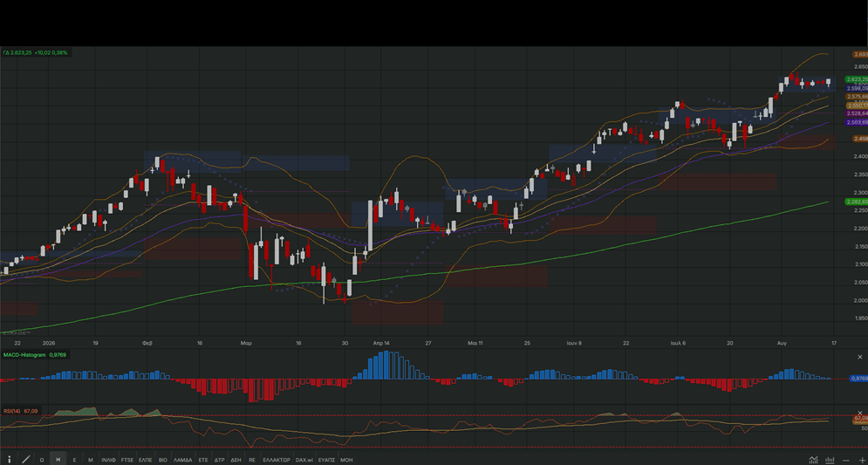Click the Ιουλ 6 date axis label
868x465 pixels.
tap(678, 343)
